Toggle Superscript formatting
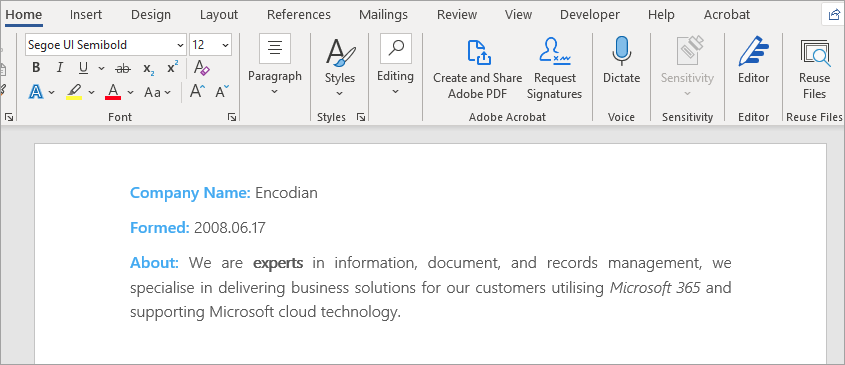845x365 pixels. click(172, 68)
